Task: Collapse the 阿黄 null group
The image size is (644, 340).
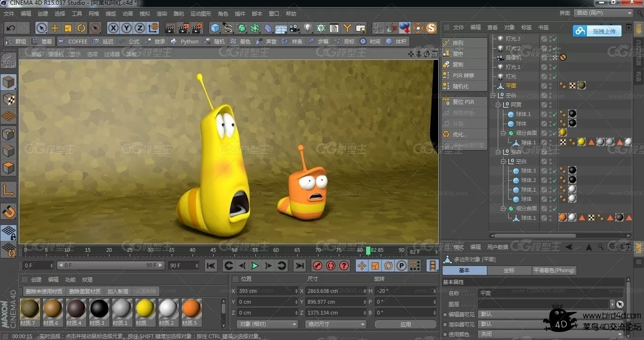Action: coord(498,105)
